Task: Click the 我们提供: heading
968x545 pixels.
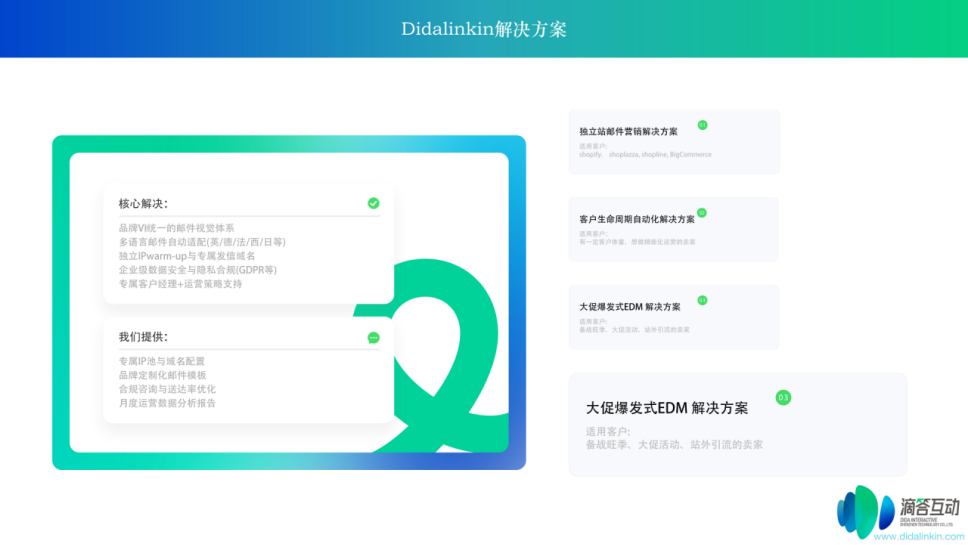Action: [143, 337]
